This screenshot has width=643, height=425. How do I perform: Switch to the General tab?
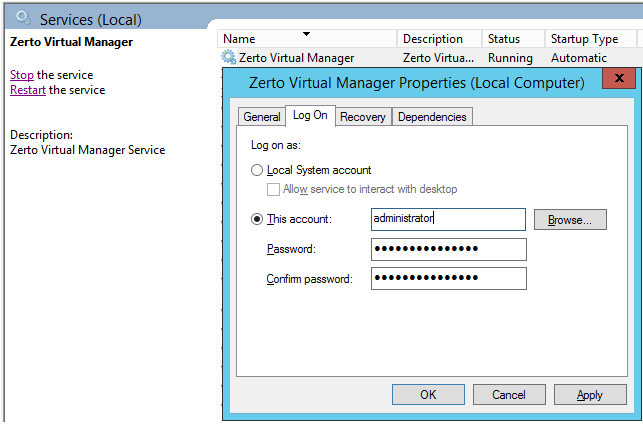pyautogui.click(x=262, y=117)
